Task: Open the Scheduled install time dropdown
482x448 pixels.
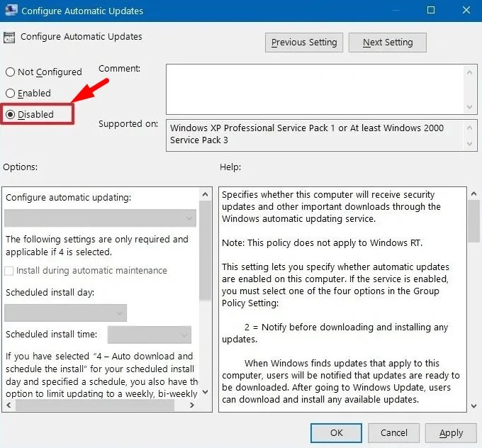Action: (x=150, y=335)
